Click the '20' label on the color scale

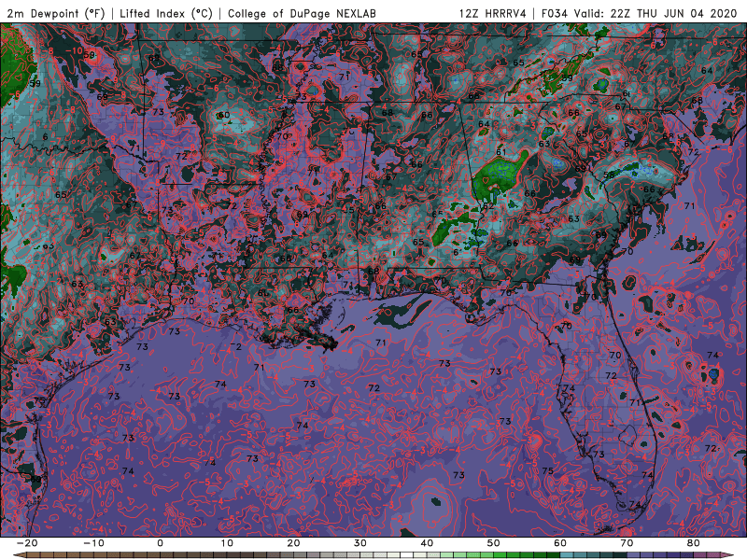[x=293, y=543]
